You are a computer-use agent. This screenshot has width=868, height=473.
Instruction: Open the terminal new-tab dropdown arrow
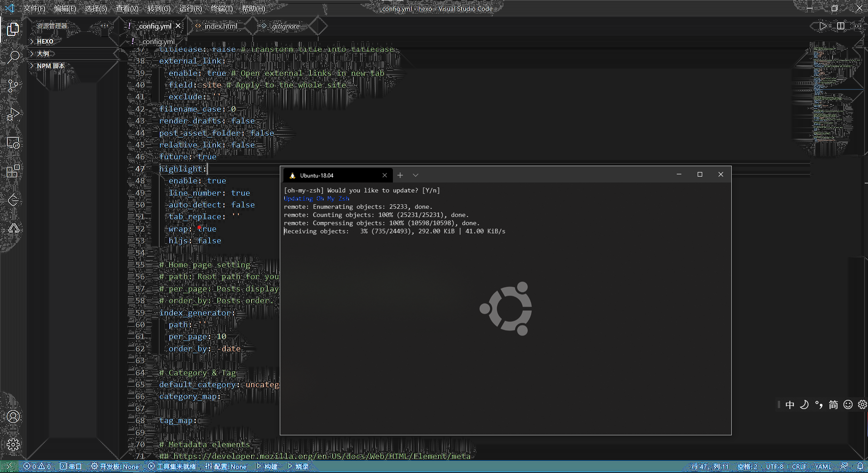(x=415, y=175)
